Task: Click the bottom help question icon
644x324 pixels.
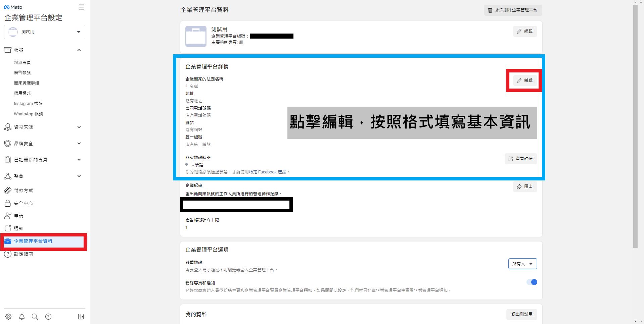Action: [48, 317]
